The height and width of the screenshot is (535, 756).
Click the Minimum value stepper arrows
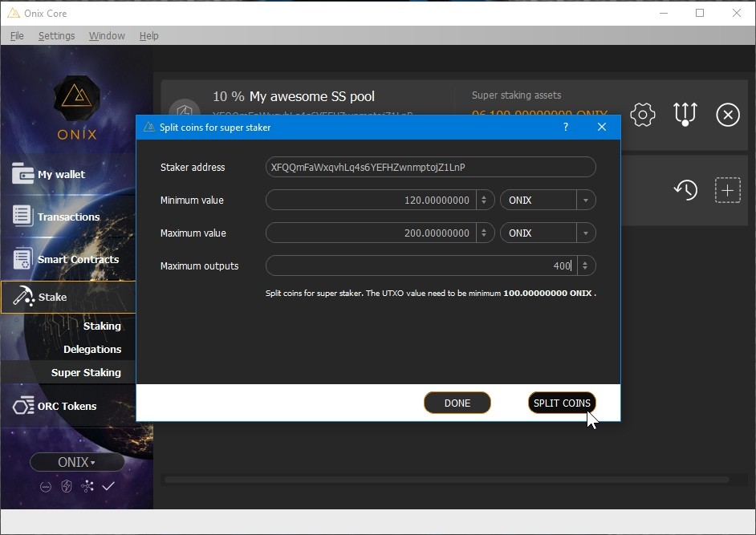click(484, 200)
